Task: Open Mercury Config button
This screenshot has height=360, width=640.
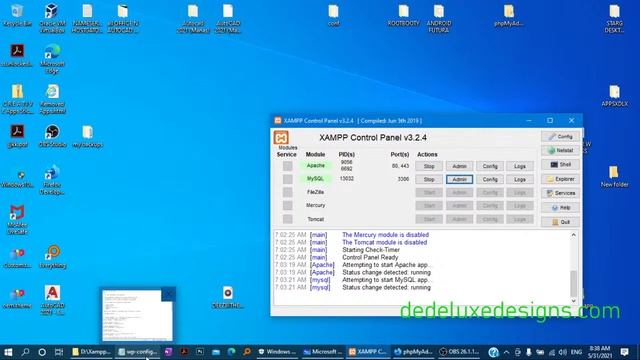Action: point(490,206)
